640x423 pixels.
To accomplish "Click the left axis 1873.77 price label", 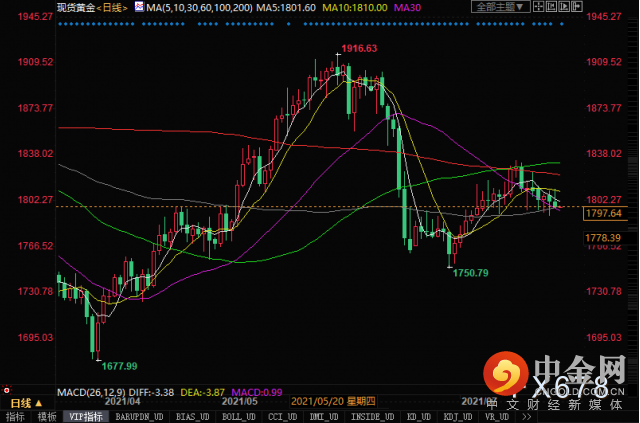I will click(35, 108).
